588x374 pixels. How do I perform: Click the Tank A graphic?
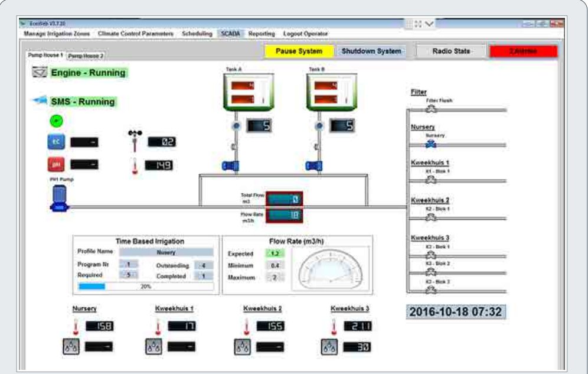pyautogui.click(x=249, y=92)
